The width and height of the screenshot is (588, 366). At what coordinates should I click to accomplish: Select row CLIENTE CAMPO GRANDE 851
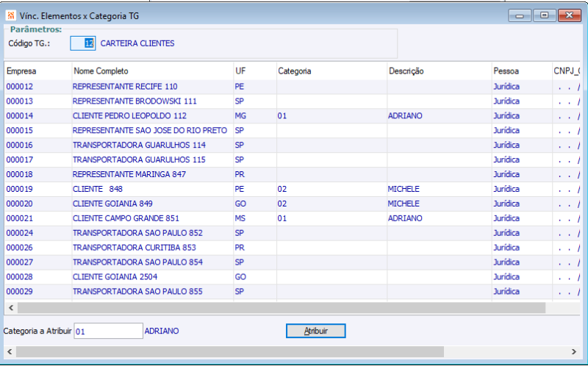coord(293,218)
